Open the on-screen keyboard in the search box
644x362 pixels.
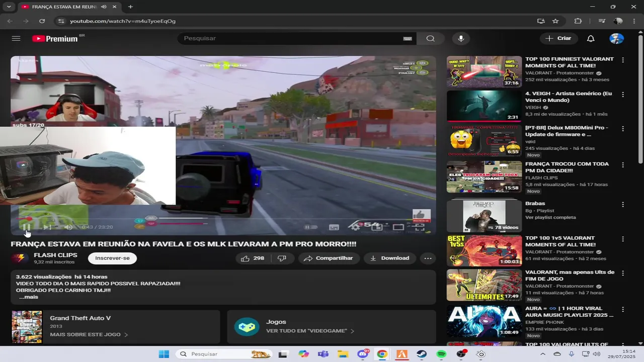tap(408, 39)
